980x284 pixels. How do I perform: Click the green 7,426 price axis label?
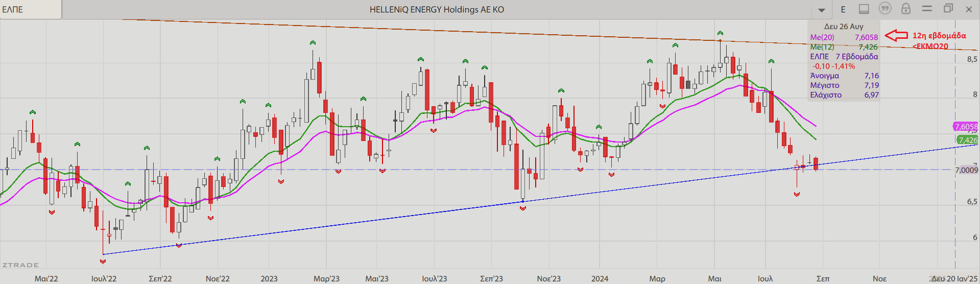point(967,140)
